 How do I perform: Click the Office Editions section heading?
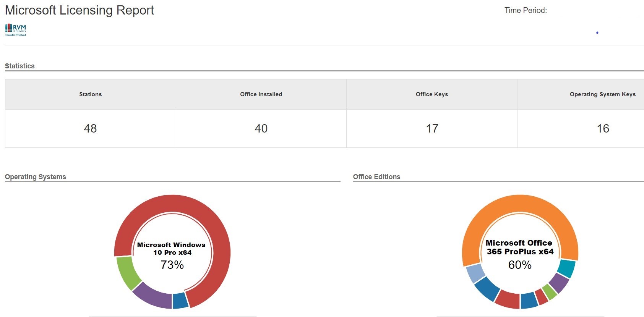click(x=376, y=177)
